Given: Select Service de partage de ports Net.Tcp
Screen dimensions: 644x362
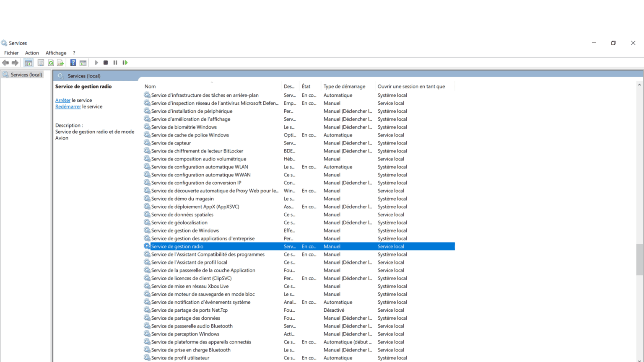Looking at the screenshot, I should click(x=190, y=310).
